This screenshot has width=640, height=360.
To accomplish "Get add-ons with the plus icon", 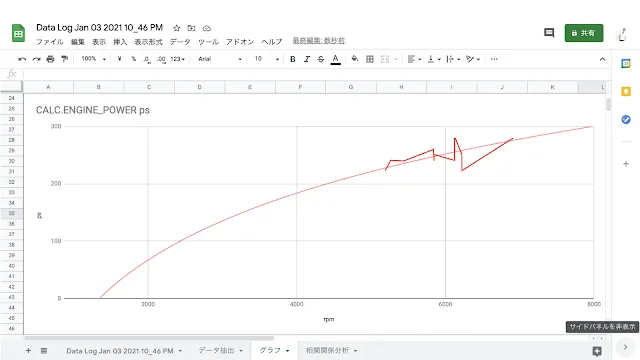I will pyautogui.click(x=626, y=164).
